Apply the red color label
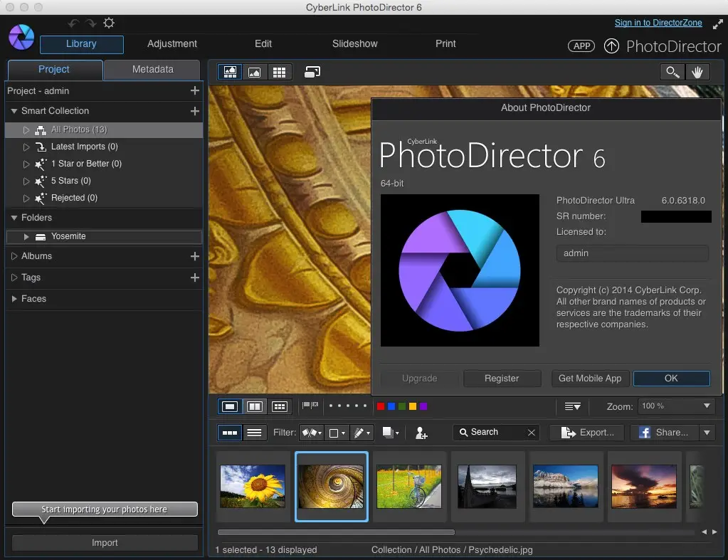This screenshot has width=728, height=560. [x=381, y=406]
